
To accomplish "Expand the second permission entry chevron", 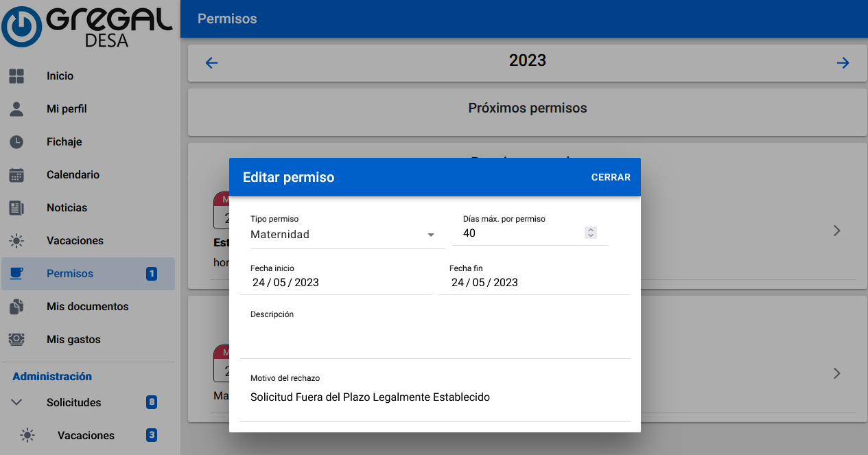I will pos(836,373).
